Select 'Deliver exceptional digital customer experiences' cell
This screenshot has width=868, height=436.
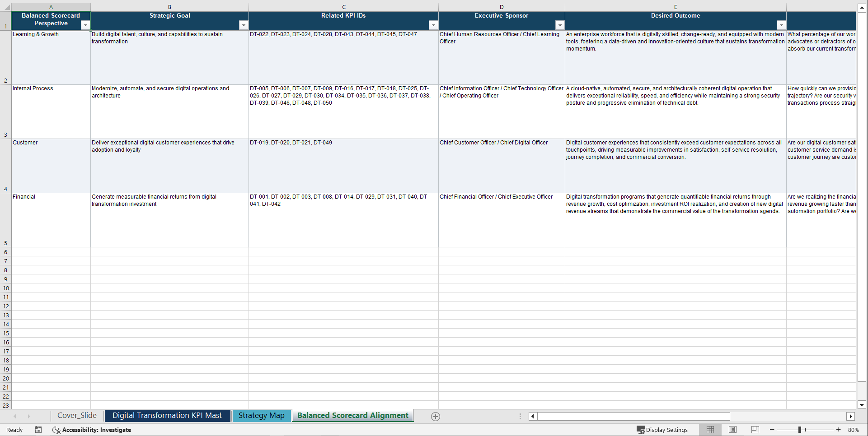(169, 166)
